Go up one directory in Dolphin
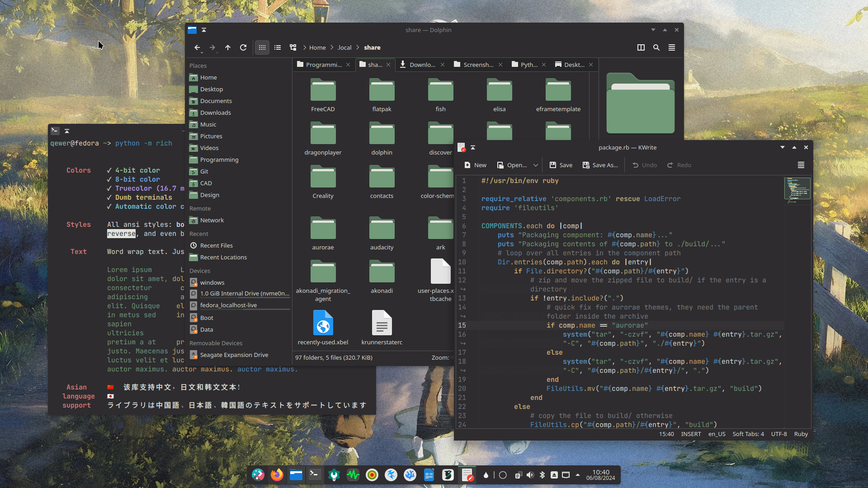The height and width of the screenshot is (488, 868). click(x=228, y=47)
